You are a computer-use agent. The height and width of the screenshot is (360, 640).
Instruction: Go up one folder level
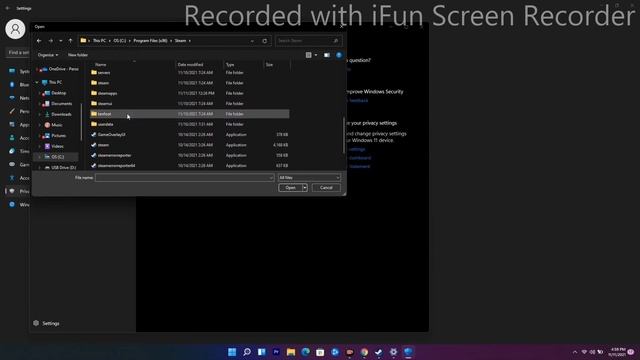tap(71, 41)
